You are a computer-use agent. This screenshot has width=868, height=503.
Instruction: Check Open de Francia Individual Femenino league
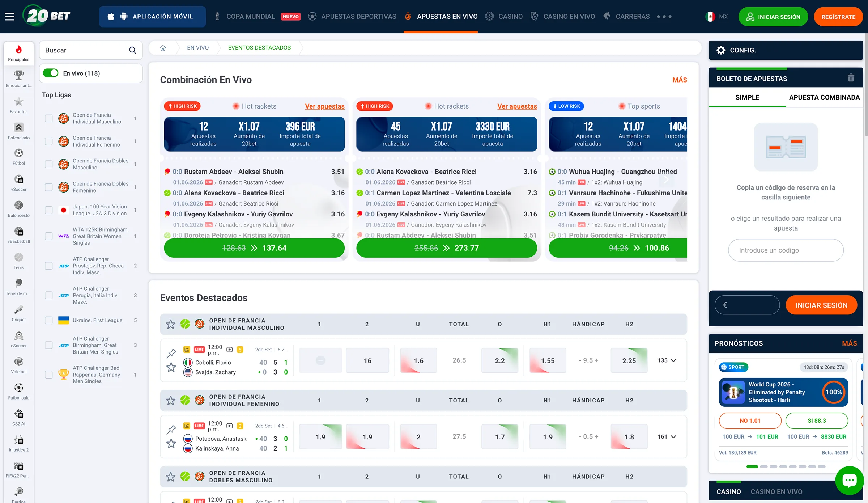(x=48, y=141)
